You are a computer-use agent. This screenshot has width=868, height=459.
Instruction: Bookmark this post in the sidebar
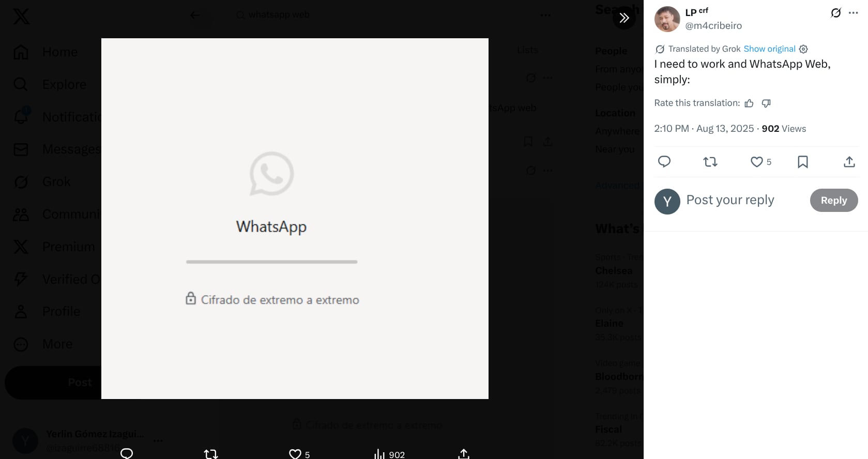[802, 162]
